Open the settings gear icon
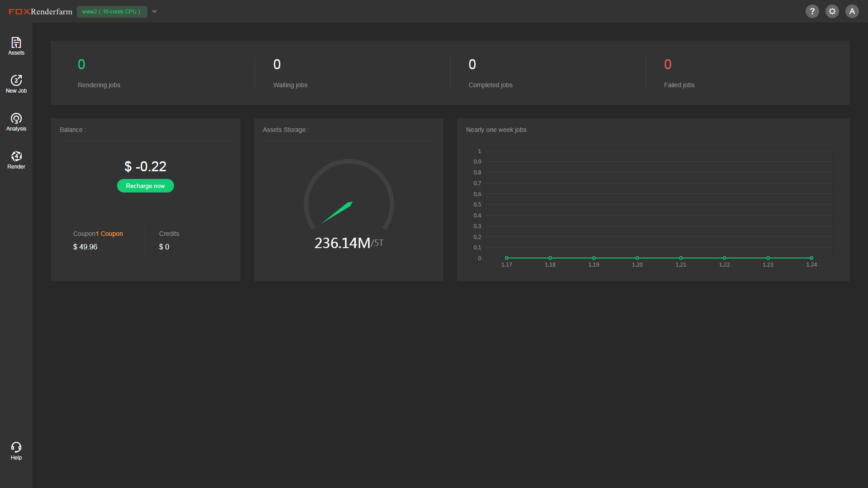Viewport: 868px width, 488px height. (x=832, y=11)
